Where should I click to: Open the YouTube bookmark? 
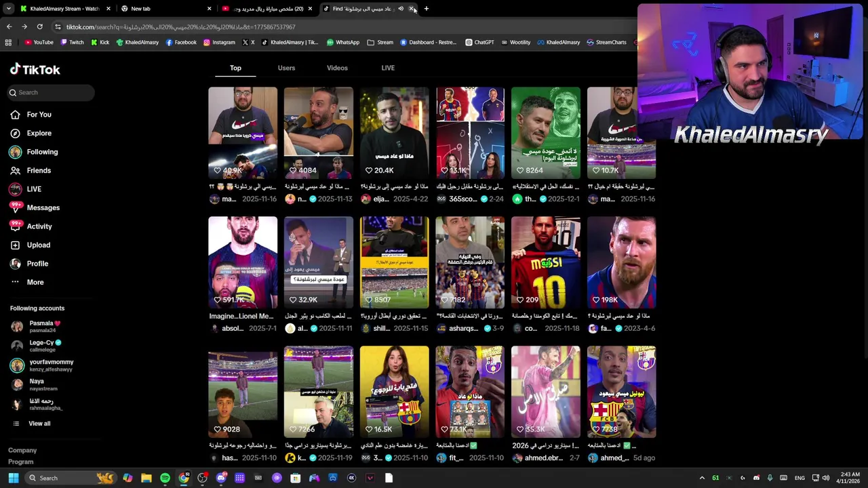39,42
